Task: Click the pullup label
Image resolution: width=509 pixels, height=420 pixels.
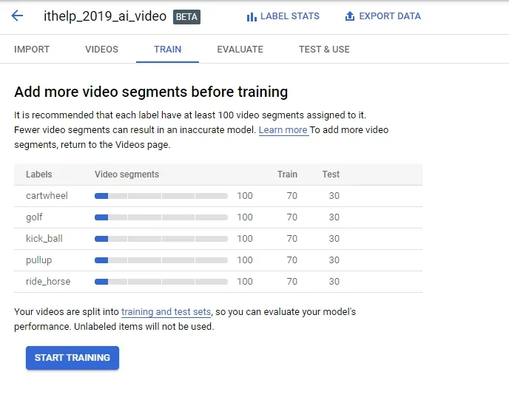Action: [39, 260]
